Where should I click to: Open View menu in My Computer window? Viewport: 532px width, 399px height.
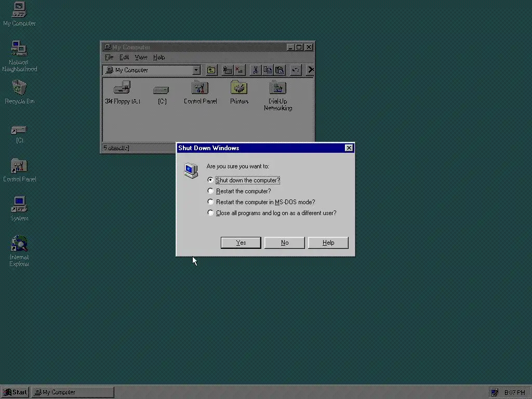click(141, 57)
